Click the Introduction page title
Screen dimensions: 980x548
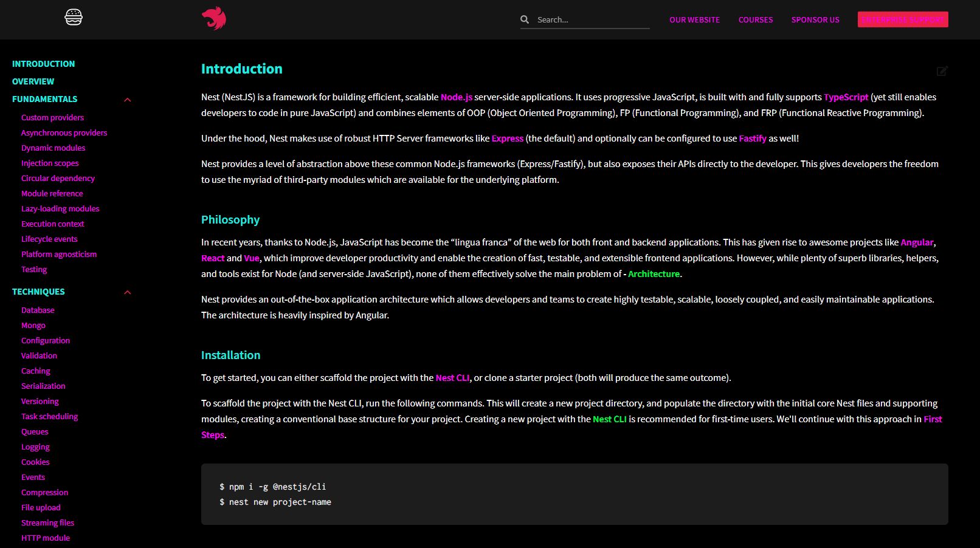coord(242,69)
